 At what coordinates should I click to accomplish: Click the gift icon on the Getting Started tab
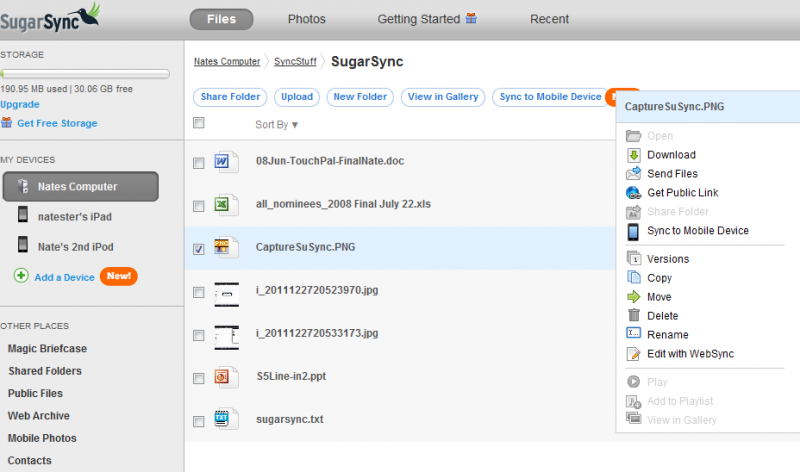471,18
